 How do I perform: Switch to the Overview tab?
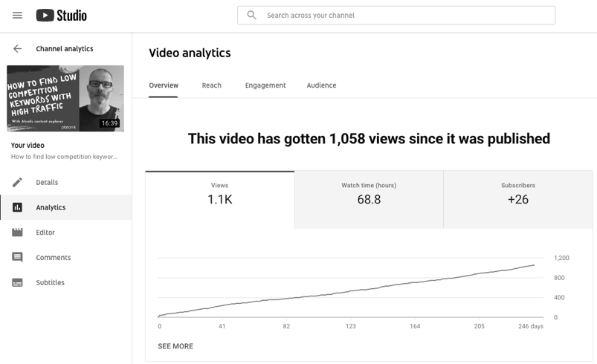(x=163, y=85)
